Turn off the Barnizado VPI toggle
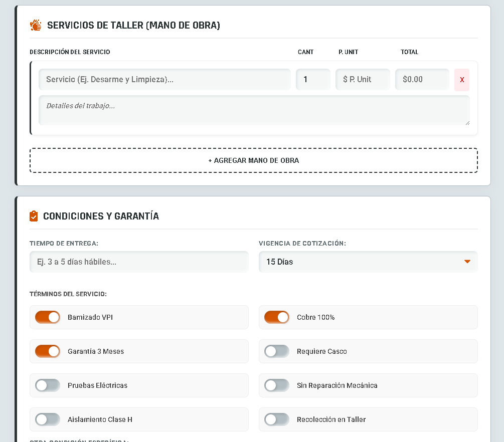 [48, 317]
